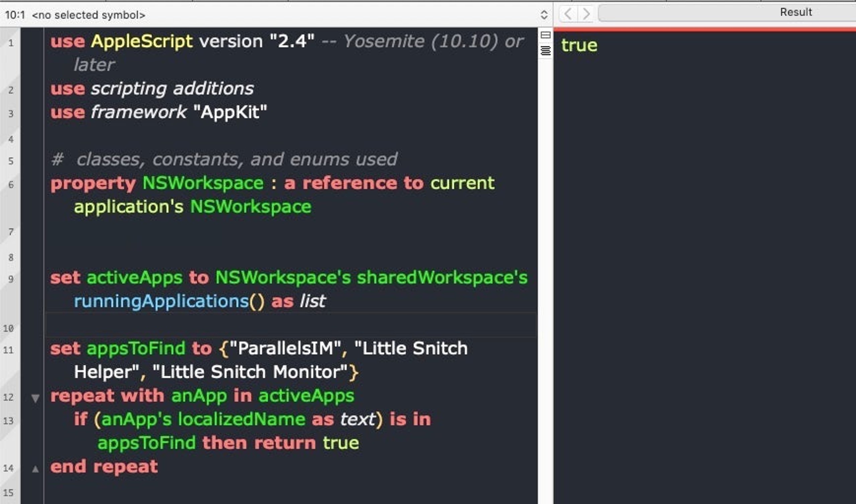Open the no selected symbol dropdown
Screen dimensions: 856x504
point(89,15)
